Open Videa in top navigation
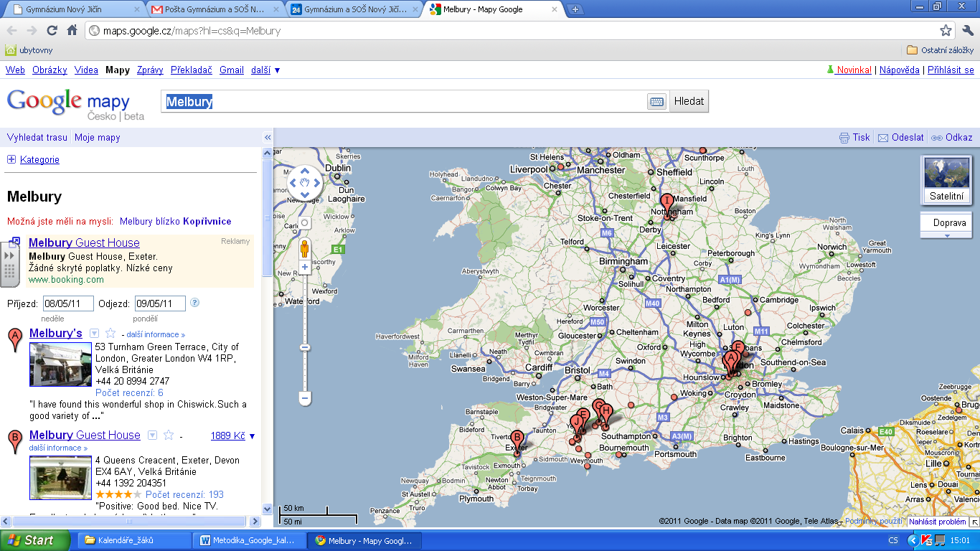The image size is (980, 551). pos(86,70)
